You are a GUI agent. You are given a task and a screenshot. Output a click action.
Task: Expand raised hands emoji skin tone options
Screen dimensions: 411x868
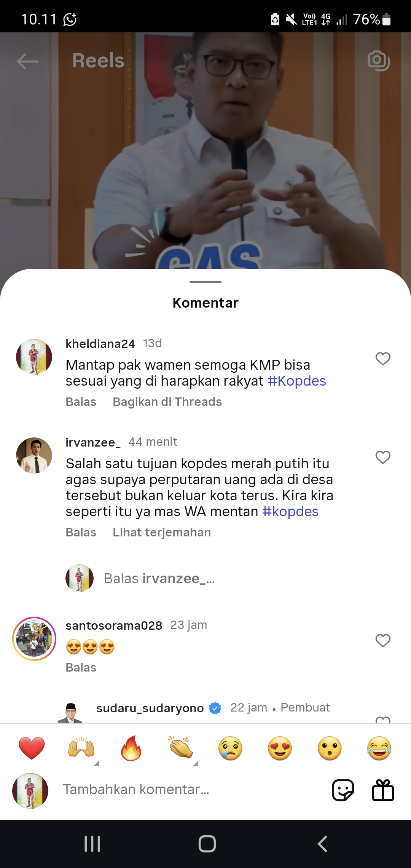96,763
